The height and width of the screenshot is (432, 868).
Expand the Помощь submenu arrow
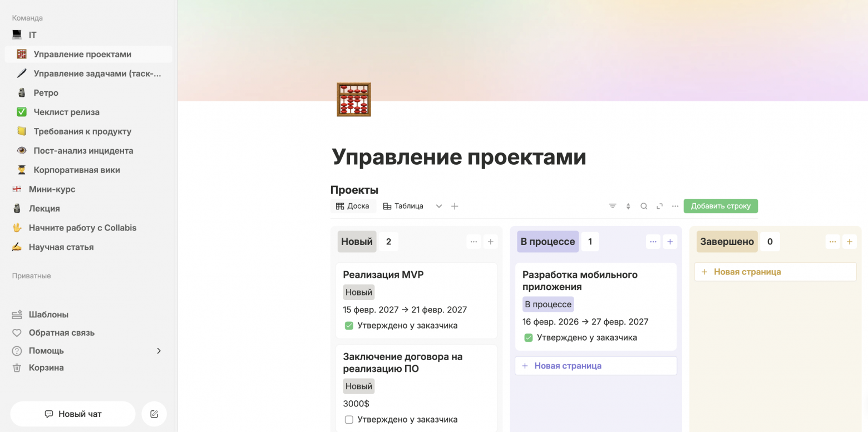click(159, 351)
